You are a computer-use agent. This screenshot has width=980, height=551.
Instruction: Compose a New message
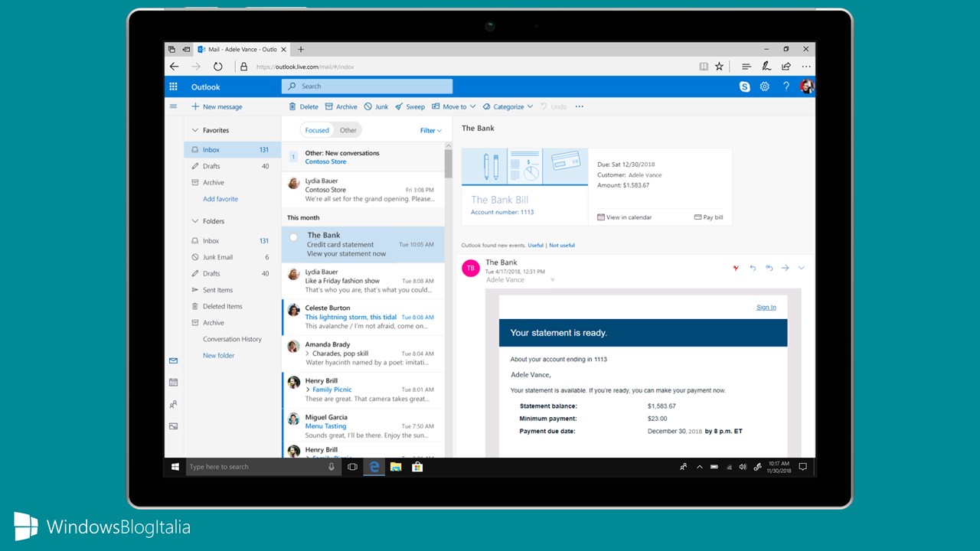click(217, 106)
